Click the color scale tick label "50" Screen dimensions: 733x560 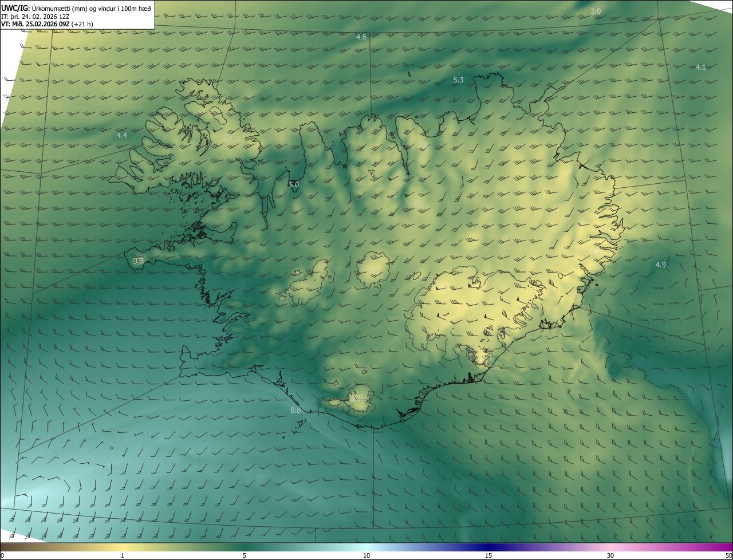pos(728,555)
